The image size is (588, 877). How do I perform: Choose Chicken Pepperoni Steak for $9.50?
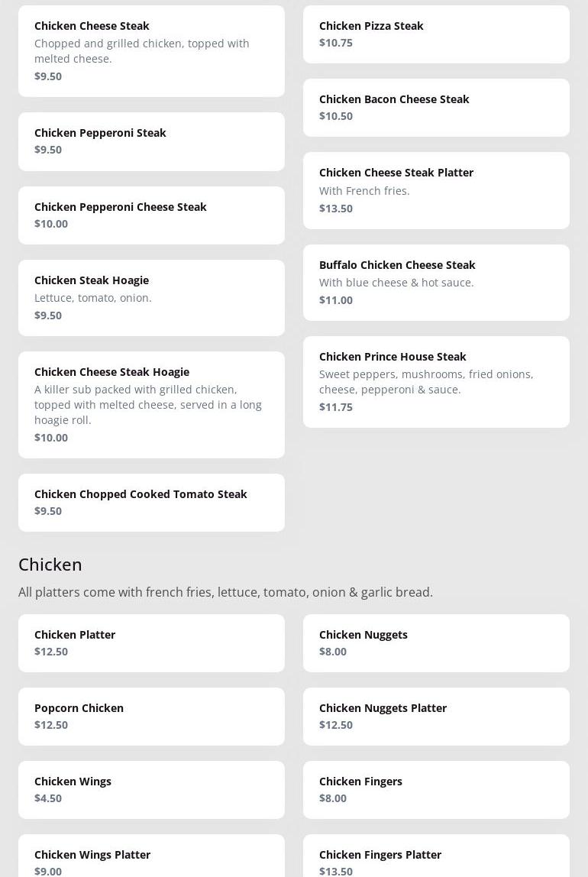[x=151, y=141]
